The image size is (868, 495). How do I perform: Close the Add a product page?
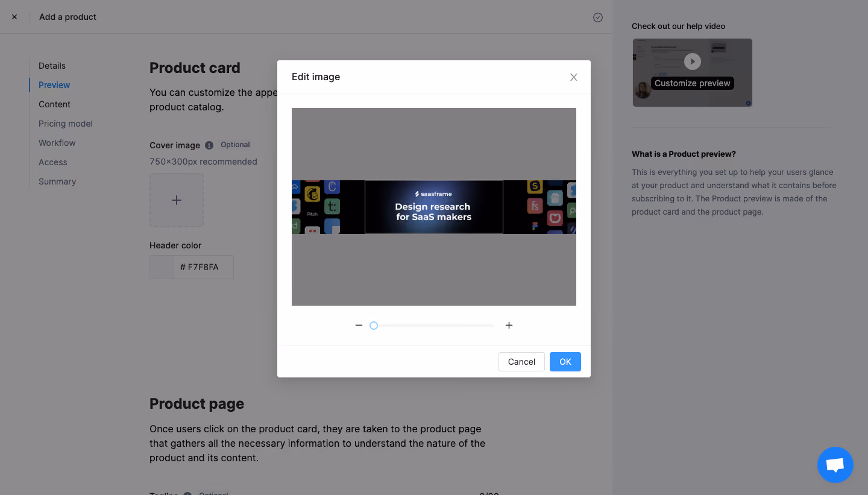pyautogui.click(x=14, y=17)
